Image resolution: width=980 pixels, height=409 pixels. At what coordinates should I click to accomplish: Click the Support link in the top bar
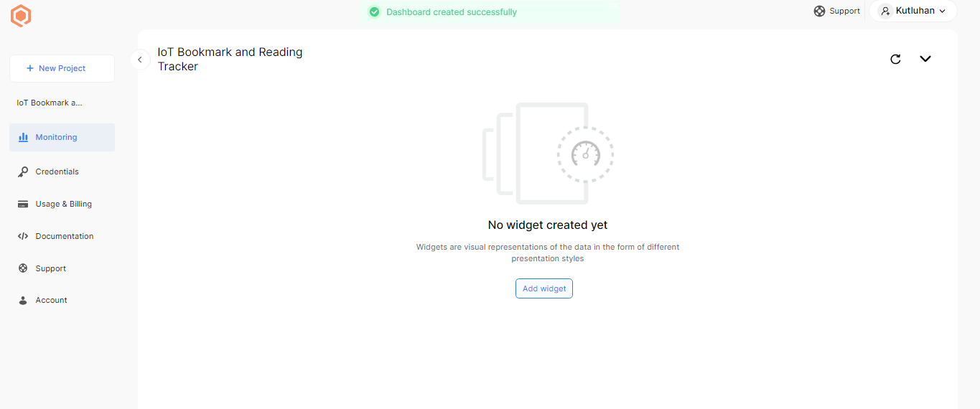coord(837,11)
